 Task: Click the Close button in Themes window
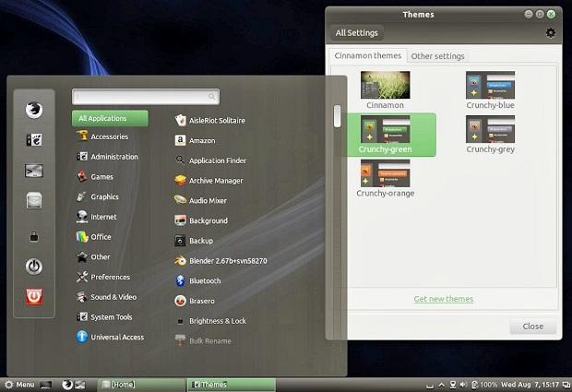click(x=533, y=326)
